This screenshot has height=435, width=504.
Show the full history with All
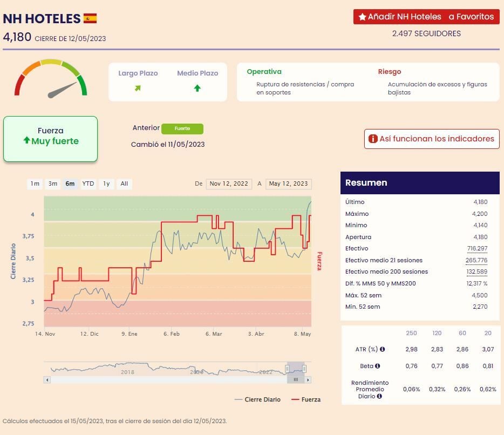[x=124, y=183]
